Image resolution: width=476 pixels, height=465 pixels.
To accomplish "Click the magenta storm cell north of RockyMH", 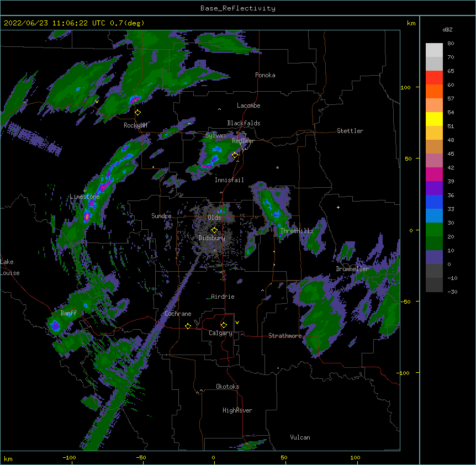I will pos(135,99).
